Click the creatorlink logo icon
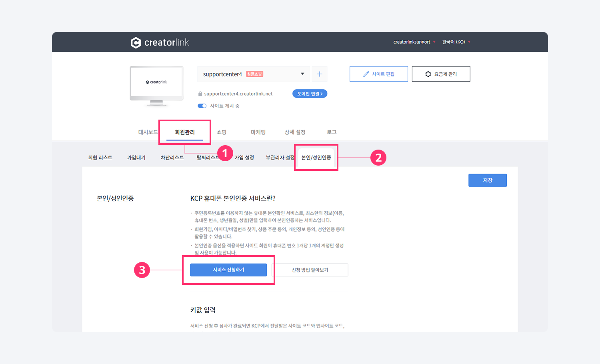Viewport: 600px width, 364px height. pyautogui.click(x=136, y=42)
